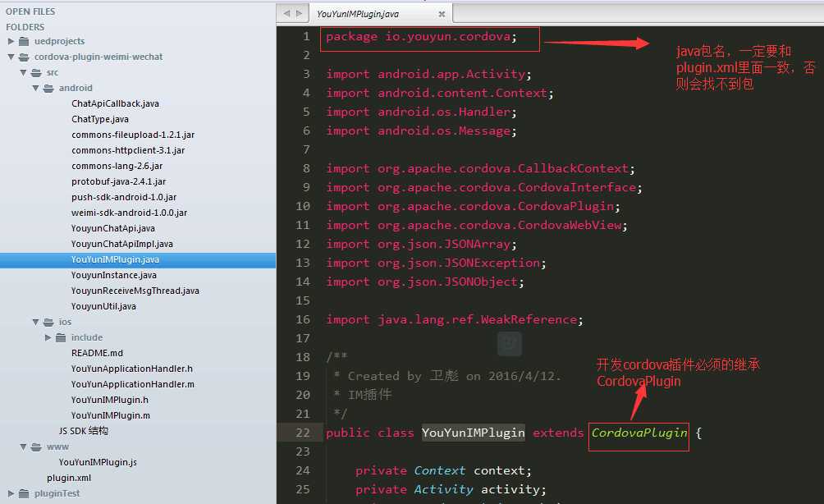Open YouYunIMPlugin.js in www folder
The image size is (824, 504).
tap(98, 462)
